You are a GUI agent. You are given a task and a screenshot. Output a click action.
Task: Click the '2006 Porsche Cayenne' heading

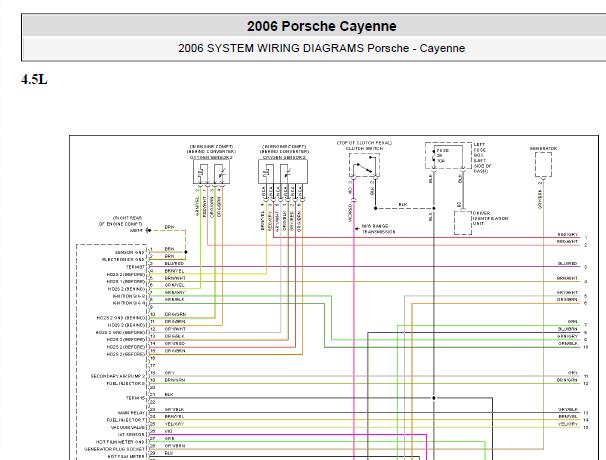click(x=322, y=26)
